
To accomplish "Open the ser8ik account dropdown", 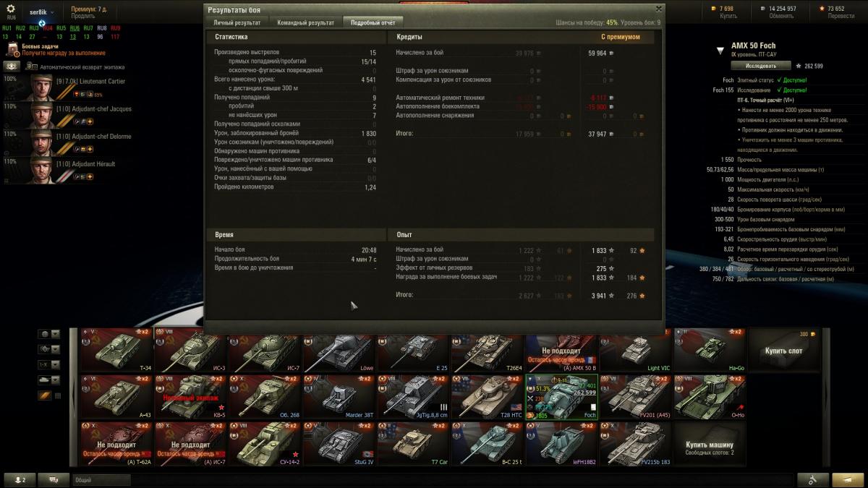I will tap(43, 12).
